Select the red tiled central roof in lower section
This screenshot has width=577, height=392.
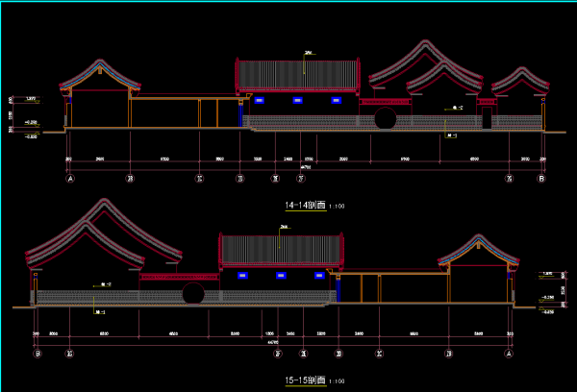(x=281, y=250)
